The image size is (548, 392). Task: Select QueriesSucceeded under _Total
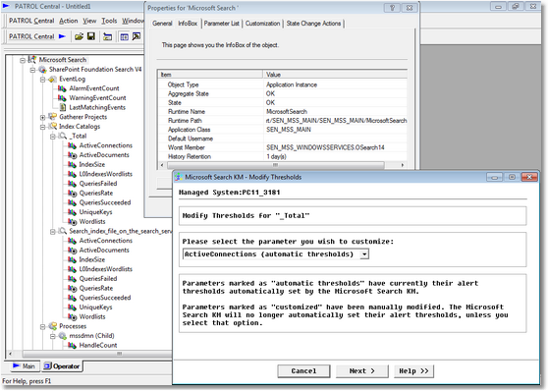pos(105,202)
